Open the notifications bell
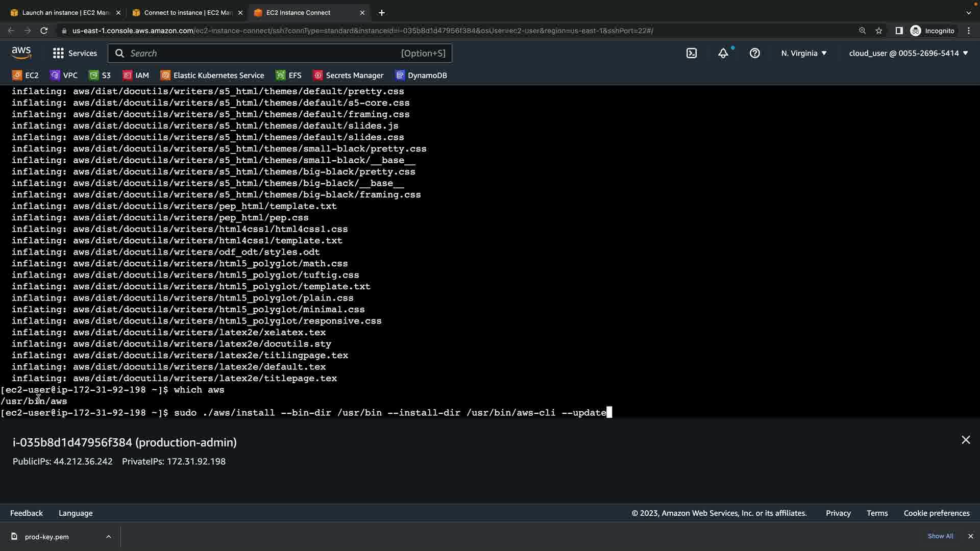 coord(723,53)
